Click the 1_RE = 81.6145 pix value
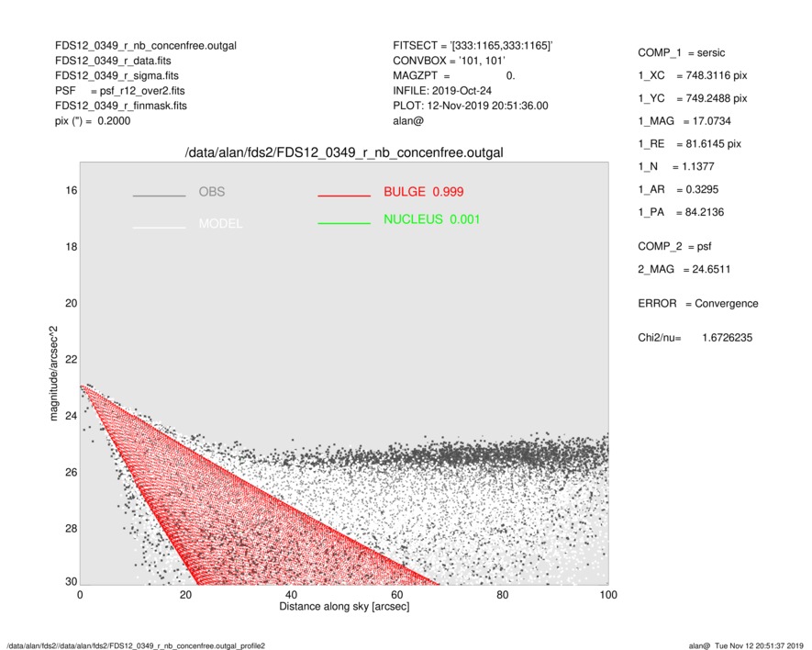 pyautogui.click(x=690, y=144)
